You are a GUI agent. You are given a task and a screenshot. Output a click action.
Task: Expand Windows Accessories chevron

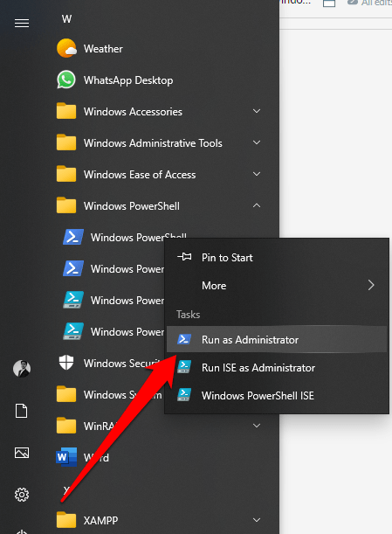pyautogui.click(x=257, y=111)
